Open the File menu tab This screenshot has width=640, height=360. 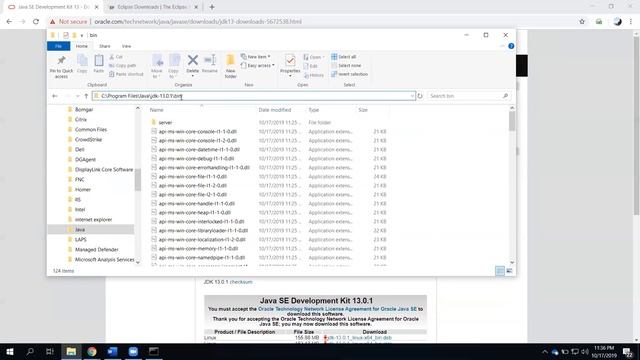(x=58, y=46)
